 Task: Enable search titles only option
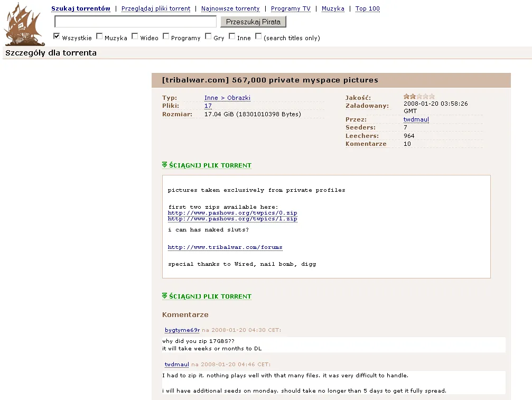(x=258, y=36)
